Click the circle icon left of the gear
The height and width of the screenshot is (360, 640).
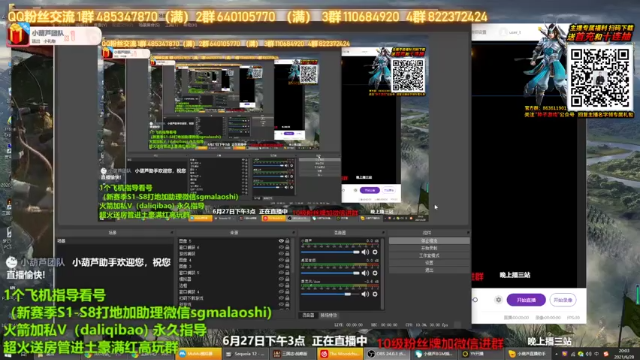click(x=475, y=300)
